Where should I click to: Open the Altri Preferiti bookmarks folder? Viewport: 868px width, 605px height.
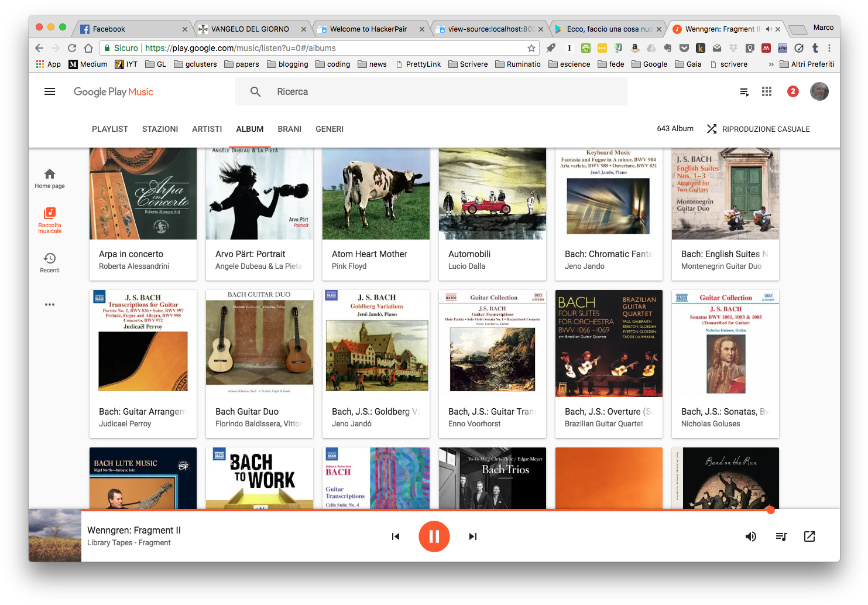pyautogui.click(x=807, y=64)
